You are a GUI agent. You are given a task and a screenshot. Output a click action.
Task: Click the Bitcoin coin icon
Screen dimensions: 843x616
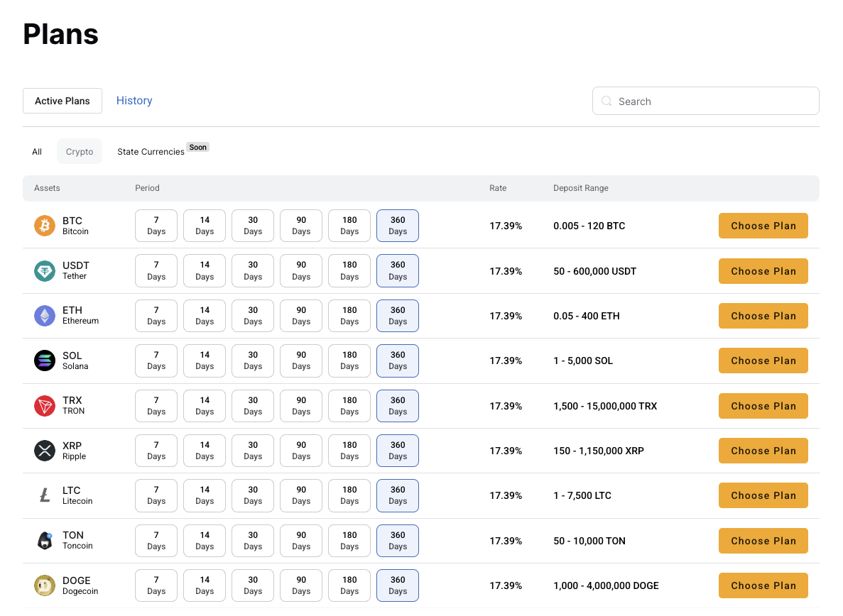coord(45,226)
